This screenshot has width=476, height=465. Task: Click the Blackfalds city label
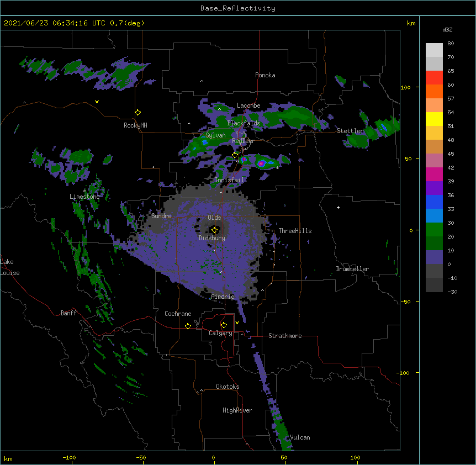244,123
